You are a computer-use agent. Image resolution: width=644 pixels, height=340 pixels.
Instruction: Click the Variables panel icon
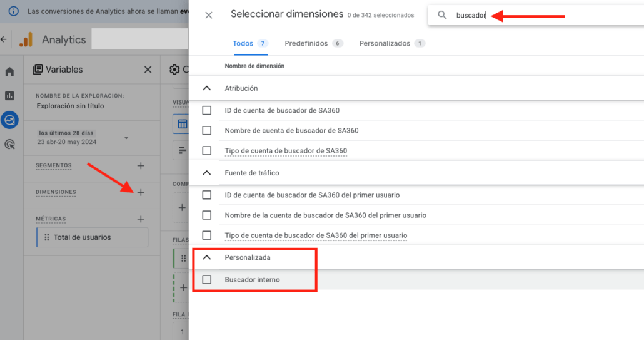(38, 70)
